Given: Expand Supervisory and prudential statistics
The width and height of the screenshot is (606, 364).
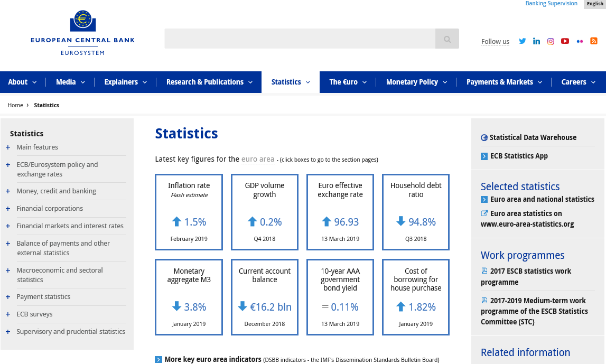Looking at the screenshot, I should coord(8,332).
